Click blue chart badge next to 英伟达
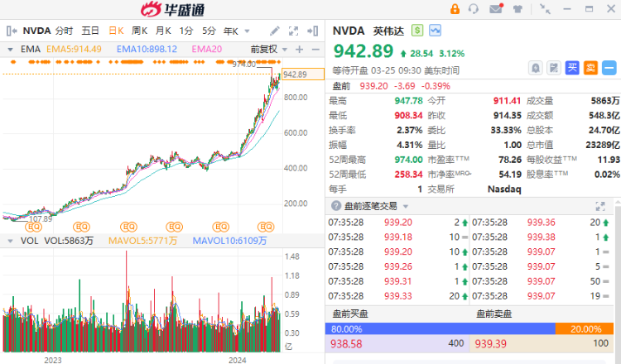621x364 pixels. tap(435, 31)
